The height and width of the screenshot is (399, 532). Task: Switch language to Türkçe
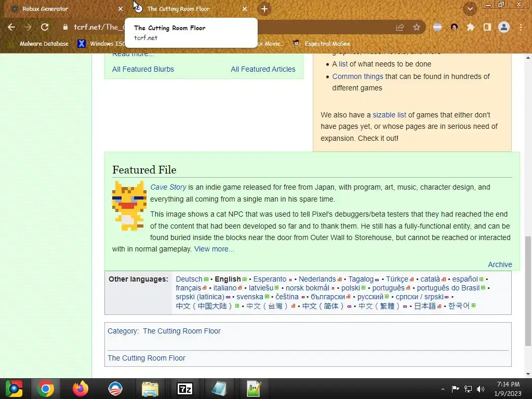[397, 279]
